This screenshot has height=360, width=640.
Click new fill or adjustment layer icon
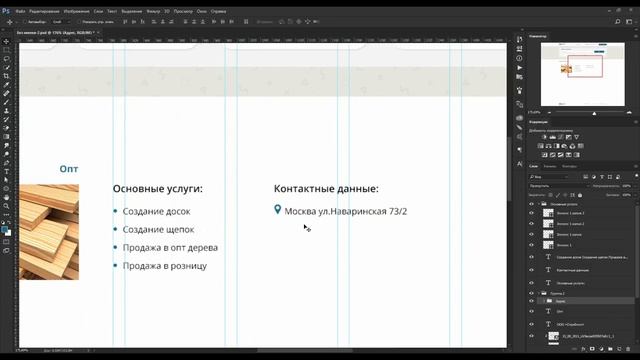coord(601,349)
